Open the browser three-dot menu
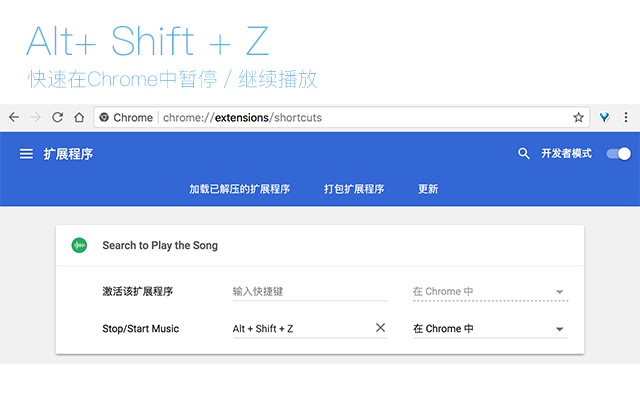640x400 pixels. (x=627, y=117)
